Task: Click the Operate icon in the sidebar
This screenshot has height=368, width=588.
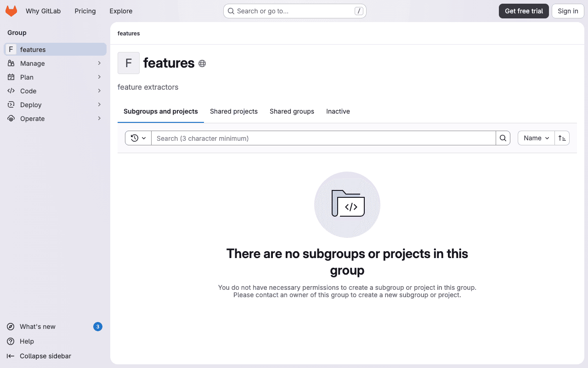Action: click(x=11, y=118)
